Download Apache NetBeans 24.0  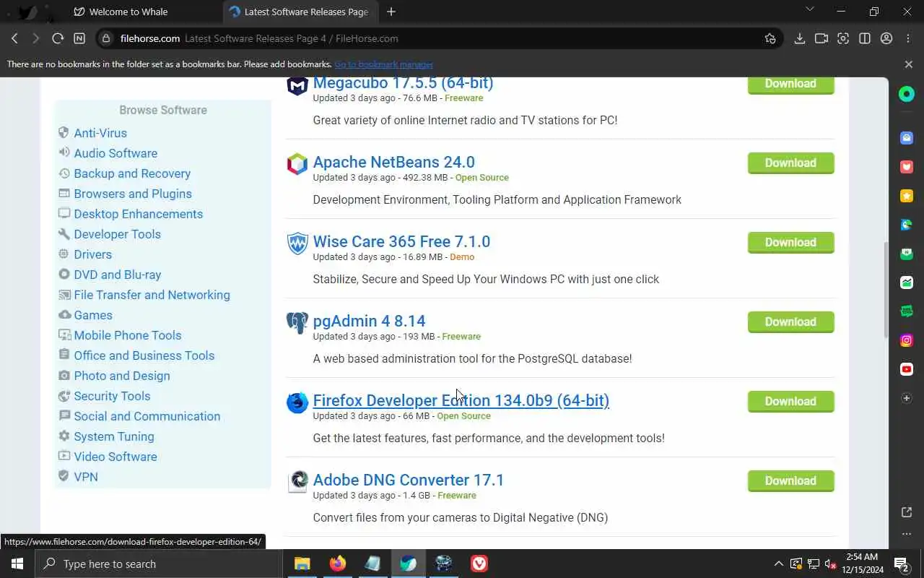790,163
